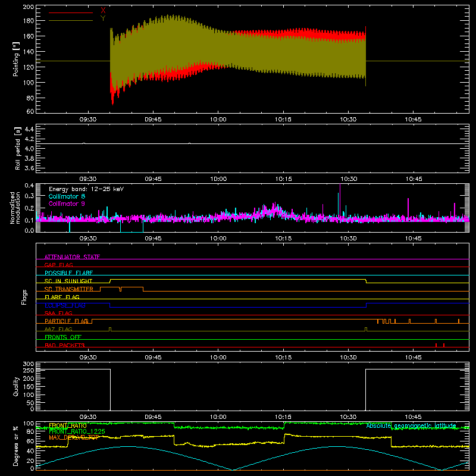
Task: Click the 60 tick on the Pointing axis
Action: pos(30,111)
